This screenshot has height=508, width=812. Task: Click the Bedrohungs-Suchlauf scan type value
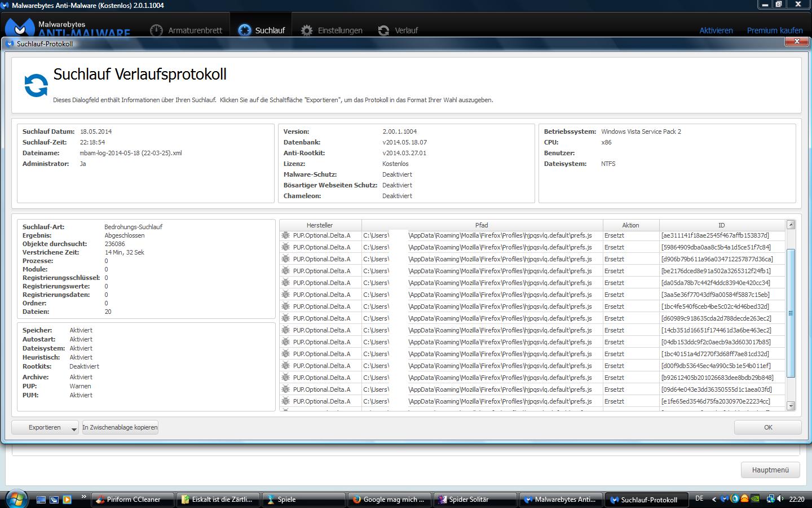pyautogui.click(x=133, y=227)
